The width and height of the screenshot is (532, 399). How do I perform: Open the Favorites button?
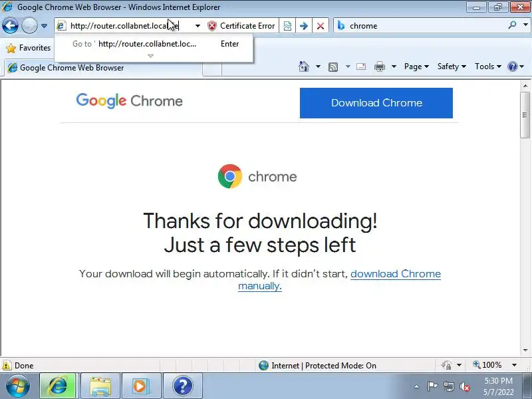[29, 48]
